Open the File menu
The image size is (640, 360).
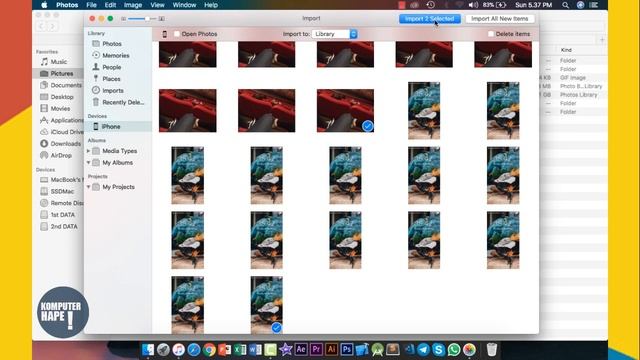pyautogui.click(x=91, y=5)
